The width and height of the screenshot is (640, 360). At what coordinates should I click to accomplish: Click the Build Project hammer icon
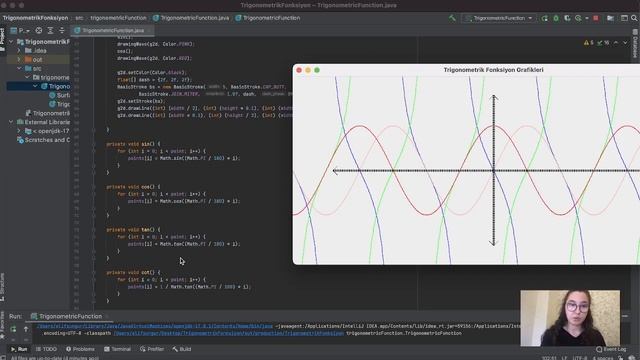(x=452, y=18)
